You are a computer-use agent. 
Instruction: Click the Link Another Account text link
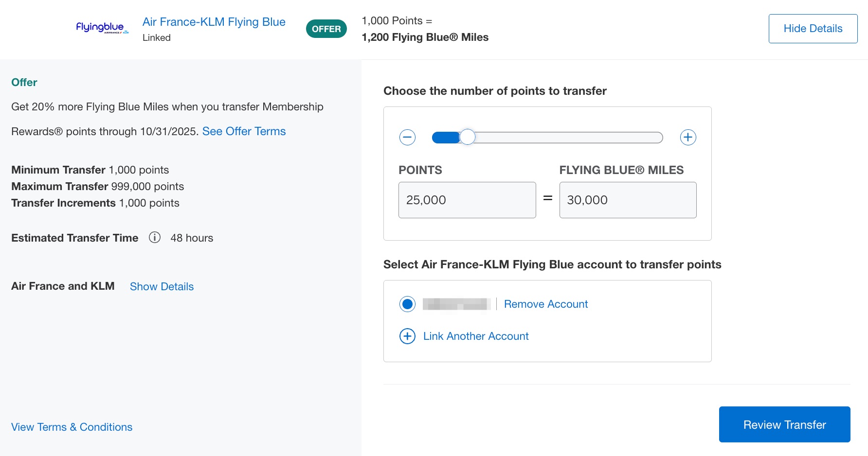point(475,336)
